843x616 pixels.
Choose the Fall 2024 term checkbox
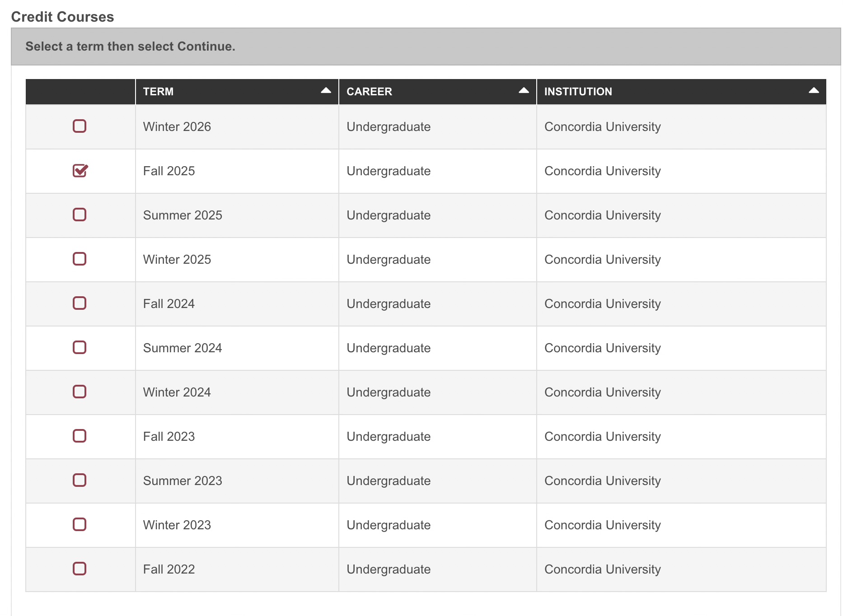tap(80, 303)
